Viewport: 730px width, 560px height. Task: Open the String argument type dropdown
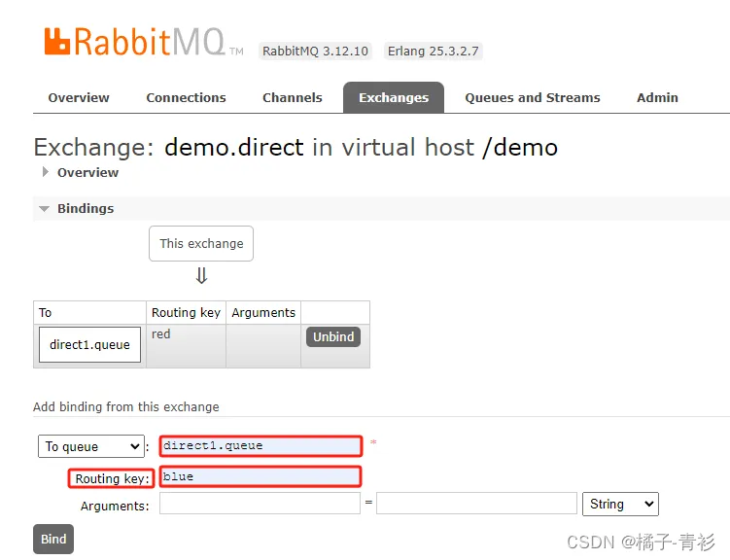click(x=620, y=505)
